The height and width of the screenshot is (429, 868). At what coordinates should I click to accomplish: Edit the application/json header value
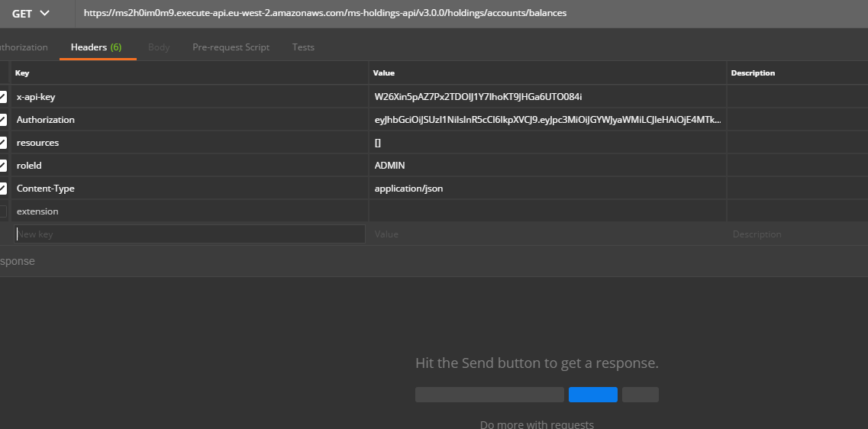[x=408, y=189]
